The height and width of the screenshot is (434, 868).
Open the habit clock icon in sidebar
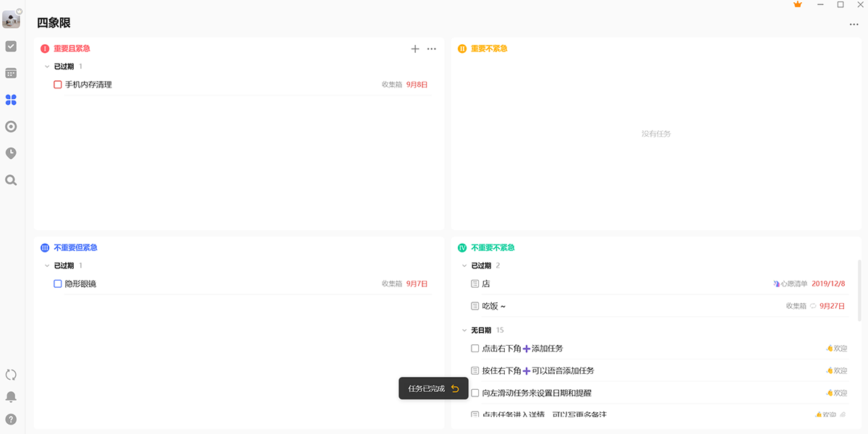pyautogui.click(x=11, y=153)
